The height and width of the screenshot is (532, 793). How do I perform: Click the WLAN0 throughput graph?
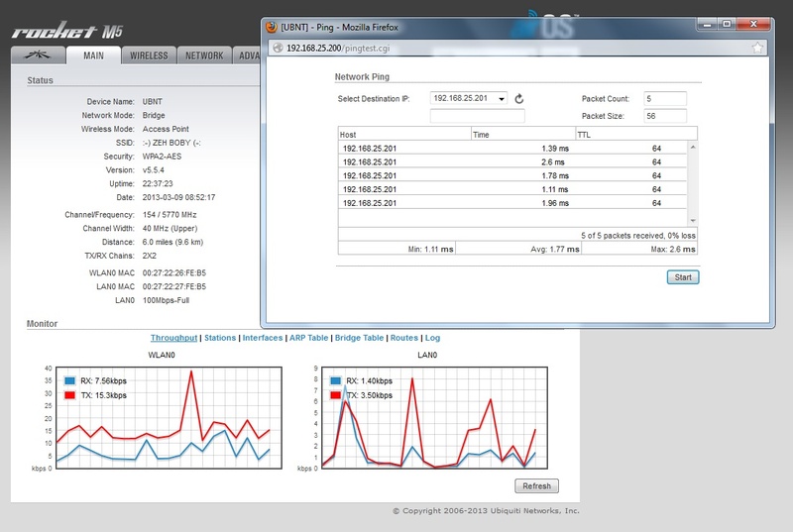169,418
